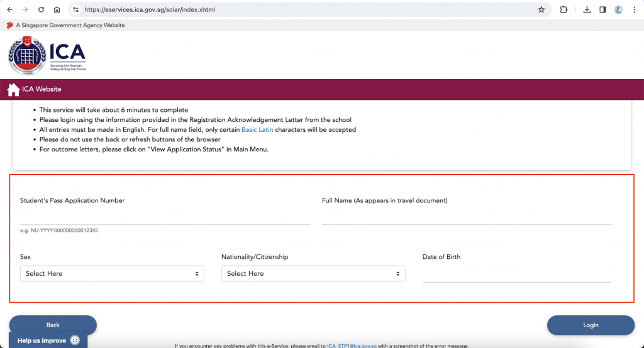Click the Back button
Screen dimensions: 644x348
(x=53, y=325)
